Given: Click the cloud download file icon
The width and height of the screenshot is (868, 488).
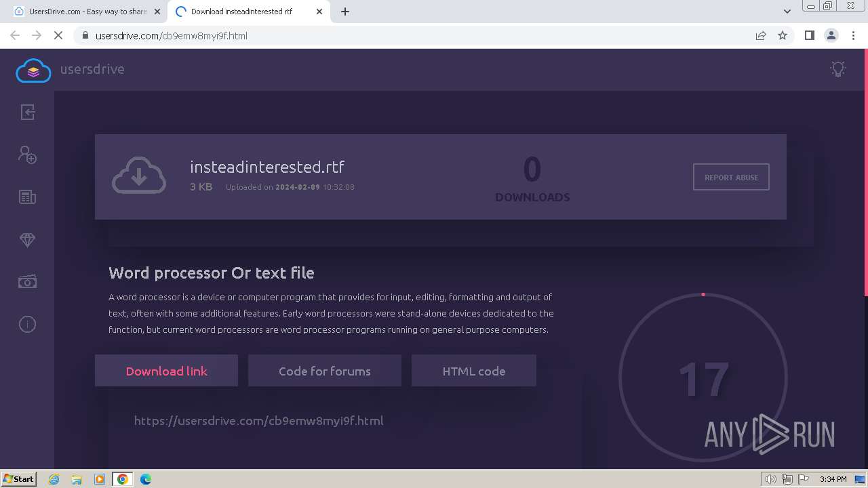Looking at the screenshot, I should (139, 176).
